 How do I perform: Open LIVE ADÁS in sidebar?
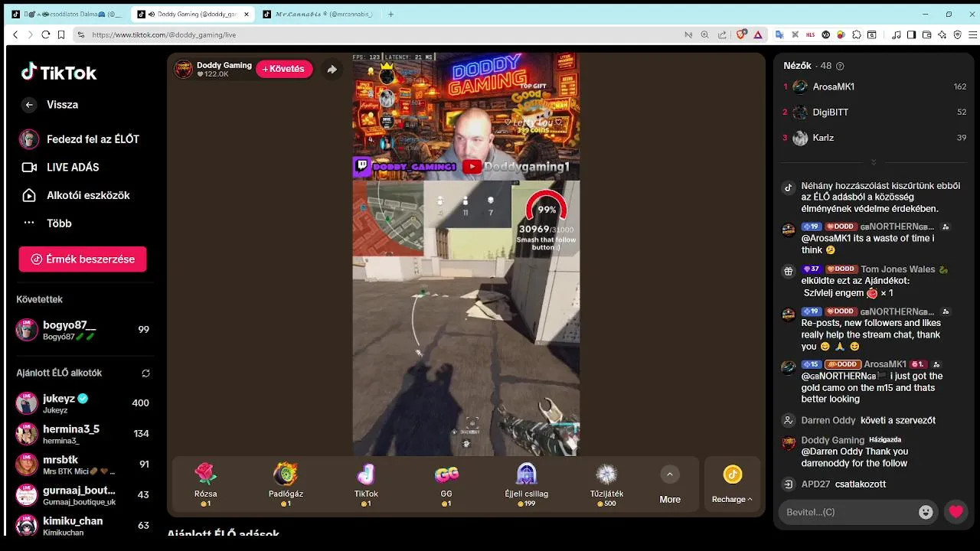[x=60, y=167]
